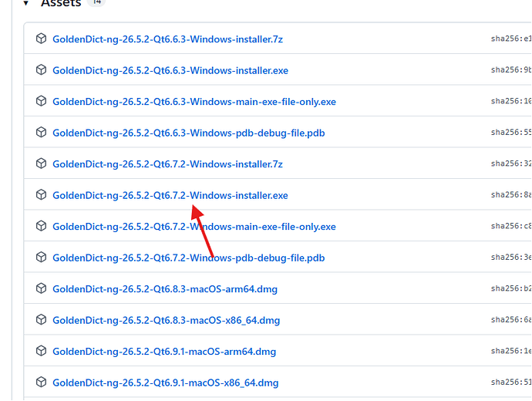Click sha256 hash of Qt6.7.2-Windows-installer.exe row
This screenshot has width=532, height=401.
tap(511, 195)
